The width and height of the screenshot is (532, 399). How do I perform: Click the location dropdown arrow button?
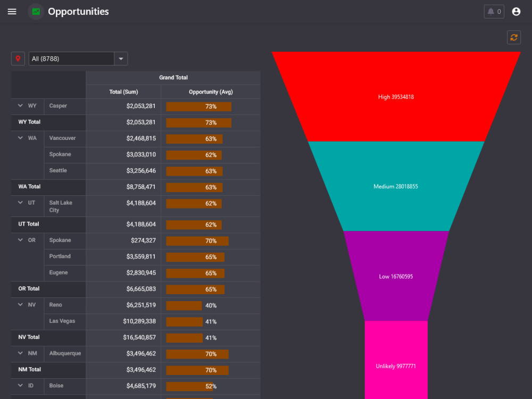121,59
